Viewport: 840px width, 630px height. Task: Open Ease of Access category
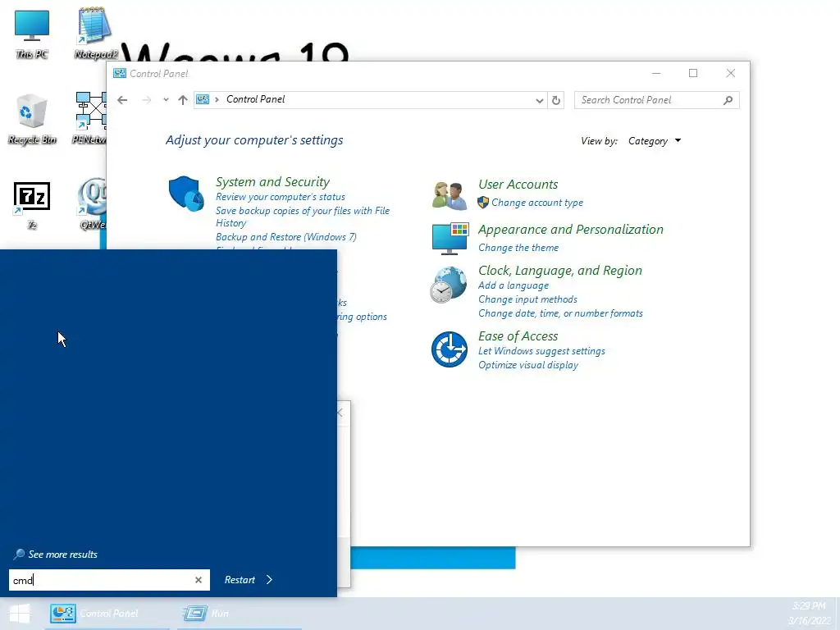[518, 336]
